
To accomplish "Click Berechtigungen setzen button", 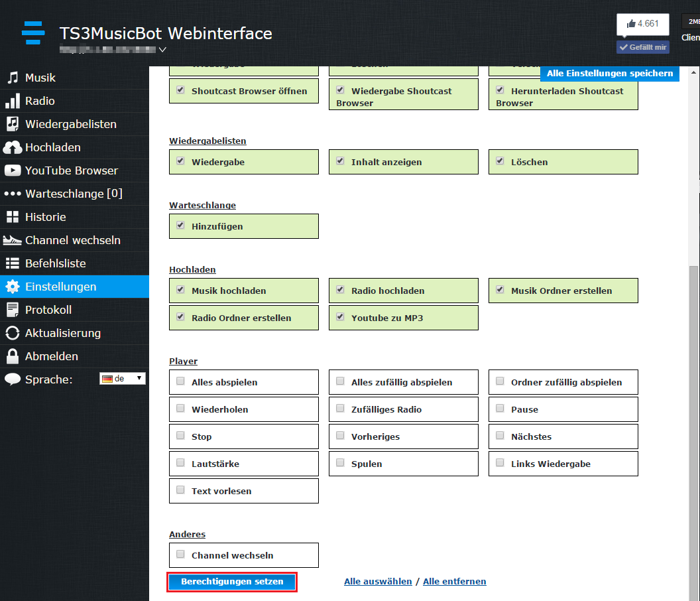I will (x=232, y=582).
